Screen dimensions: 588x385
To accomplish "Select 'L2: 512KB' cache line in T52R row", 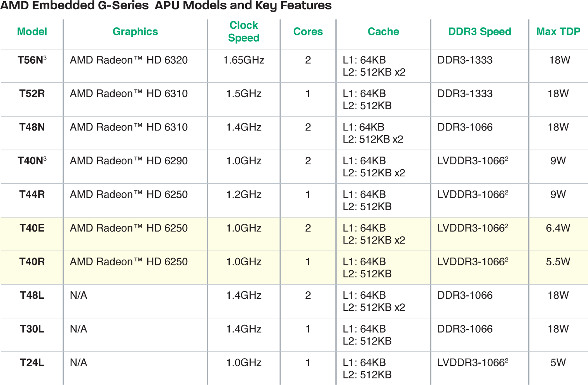I will [x=367, y=106].
